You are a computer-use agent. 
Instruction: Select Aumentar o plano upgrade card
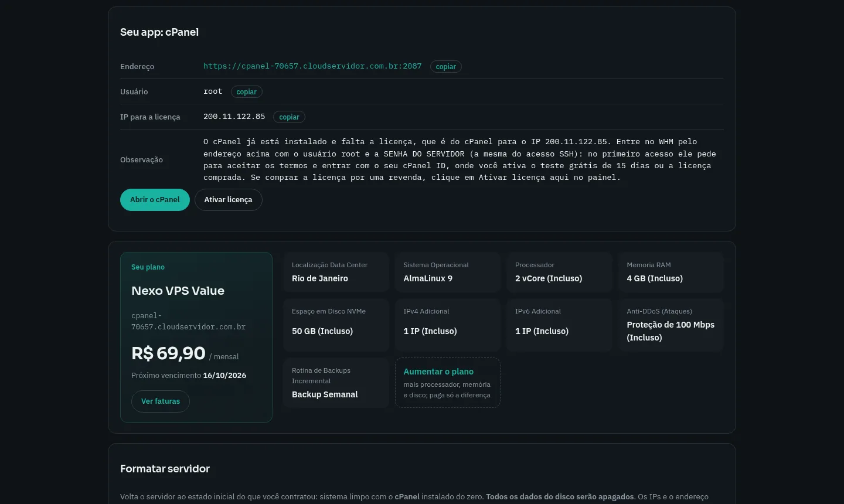pos(448,383)
